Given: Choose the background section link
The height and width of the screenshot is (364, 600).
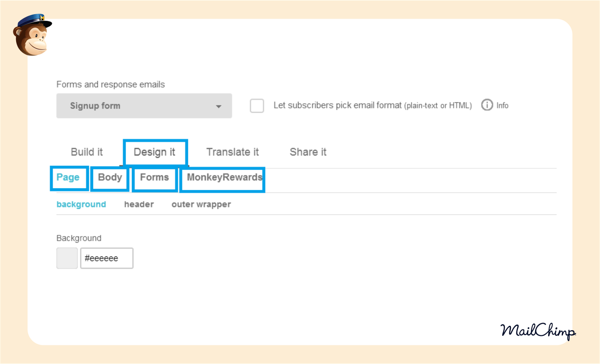Looking at the screenshot, I should coord(81,204).
